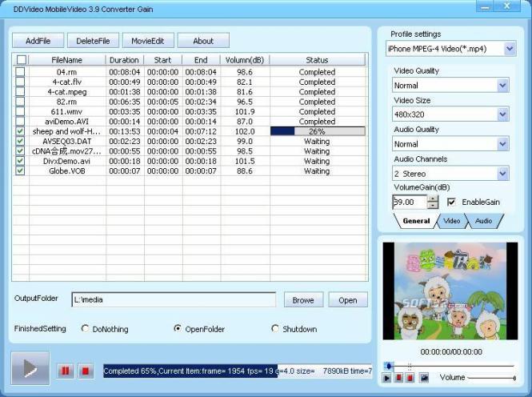Select the 611.wmv file row
The image size is (532, 397).
tap(190, 111)
